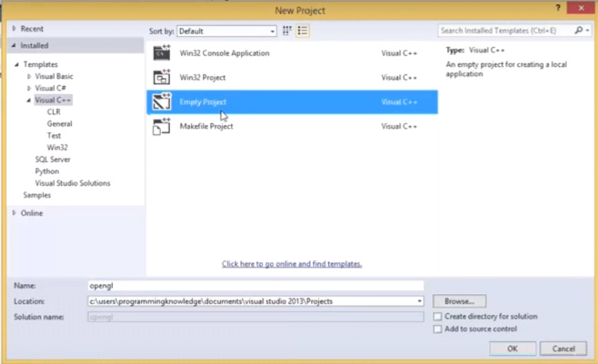This screenshot has width=598, height=364.
Task: Select the Visual Basic tree item
Action: pos(54,76)
